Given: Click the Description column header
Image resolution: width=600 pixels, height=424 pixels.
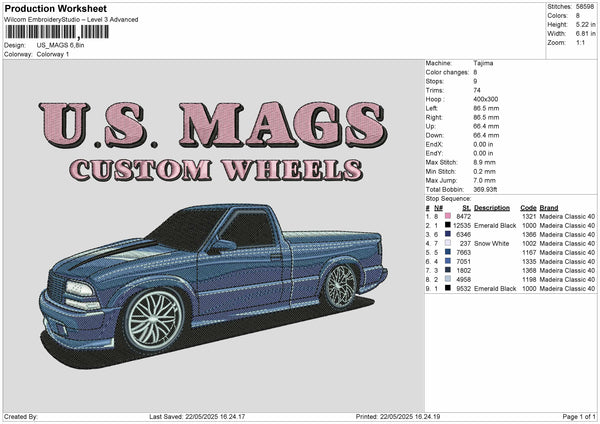Looking at the screenshot, I should click(492, 208).
